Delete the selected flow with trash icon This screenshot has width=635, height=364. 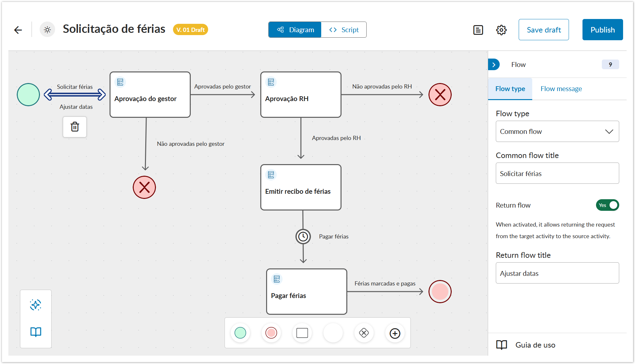[75, 127]
